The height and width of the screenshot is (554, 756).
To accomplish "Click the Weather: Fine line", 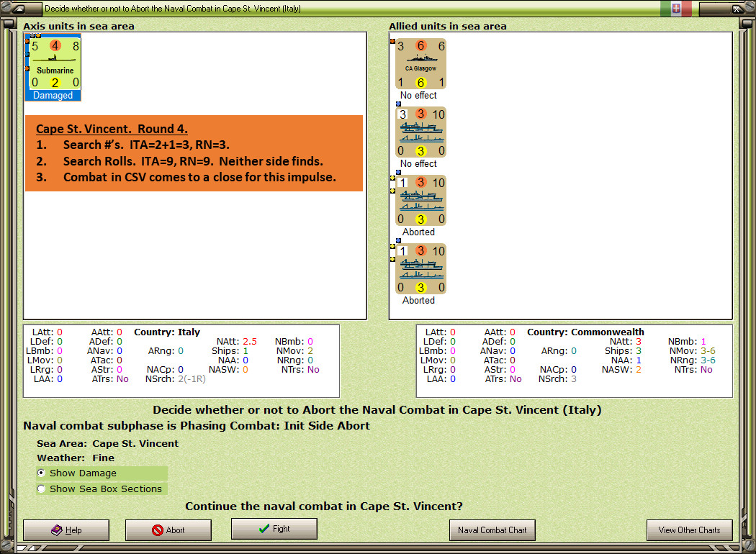I will [76, 458].
